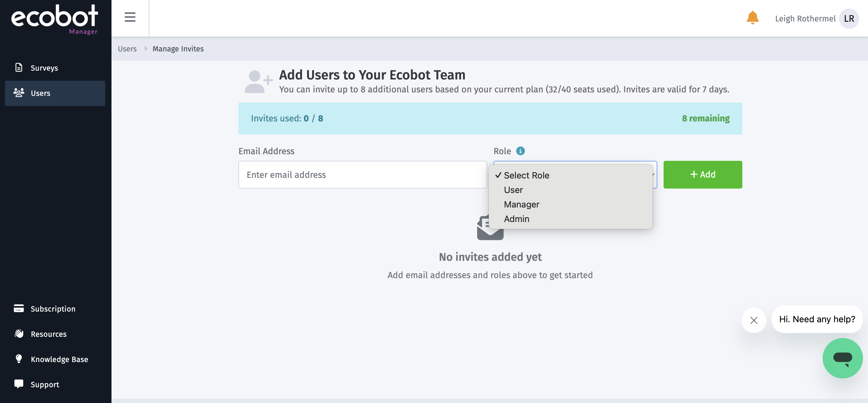Click the ecobot Manager logo

click(x=54, y=19)
